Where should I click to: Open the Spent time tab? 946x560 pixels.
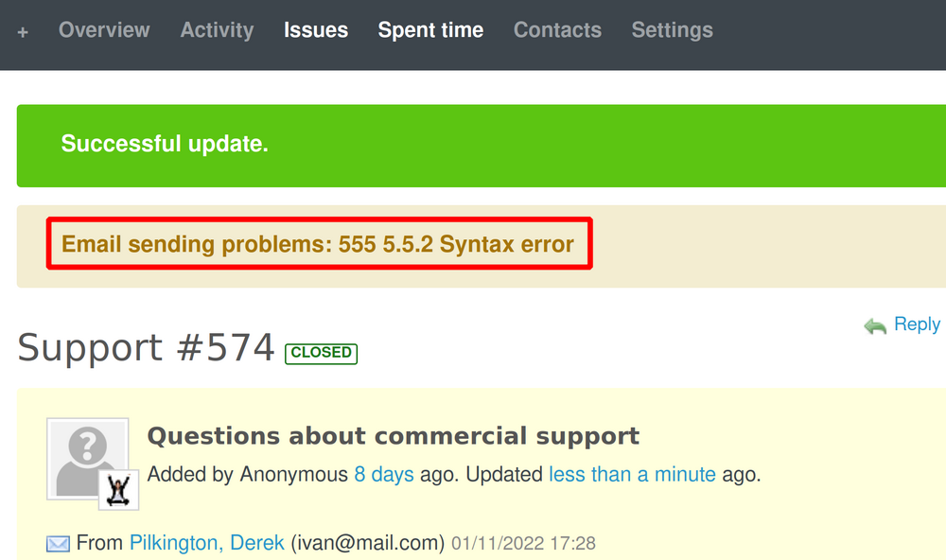tap(430, 29)
